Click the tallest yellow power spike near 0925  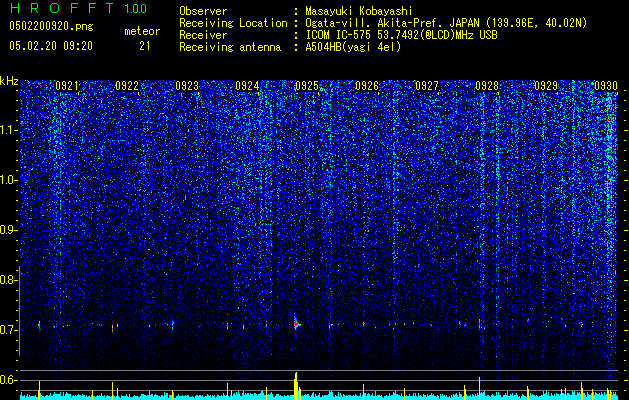[x=296, y=386]
